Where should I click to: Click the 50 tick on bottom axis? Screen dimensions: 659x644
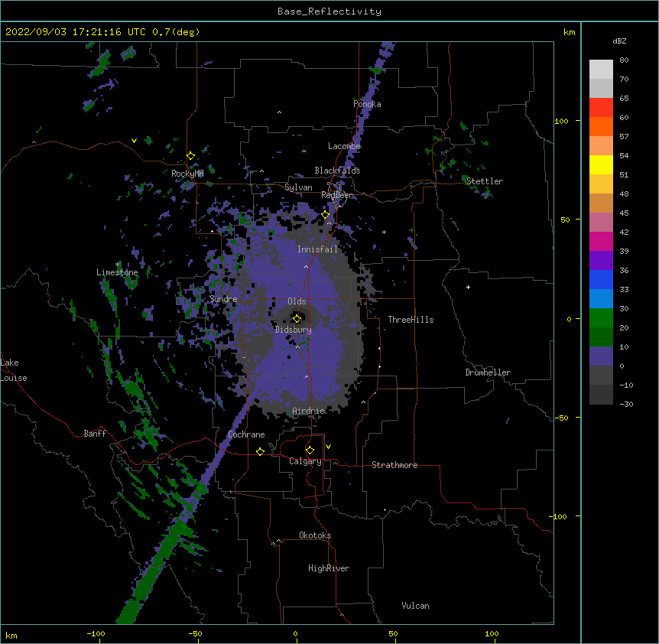[393, 634]
